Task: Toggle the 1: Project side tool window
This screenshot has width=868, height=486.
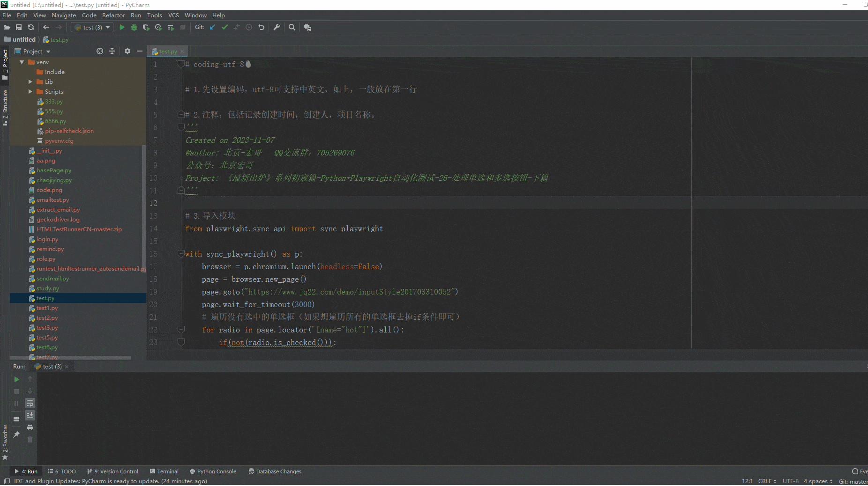Action: tap(5, 64)
